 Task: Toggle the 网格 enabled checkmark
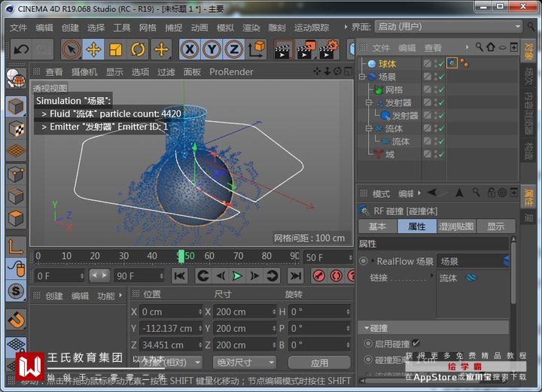pos(441,90)
